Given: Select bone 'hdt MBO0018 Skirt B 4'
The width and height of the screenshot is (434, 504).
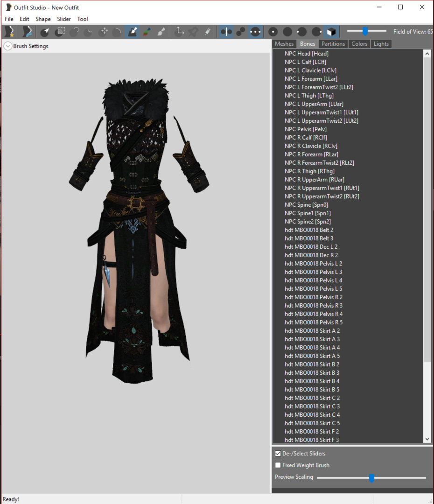Looking at the screenshot, I should point(312,381).
